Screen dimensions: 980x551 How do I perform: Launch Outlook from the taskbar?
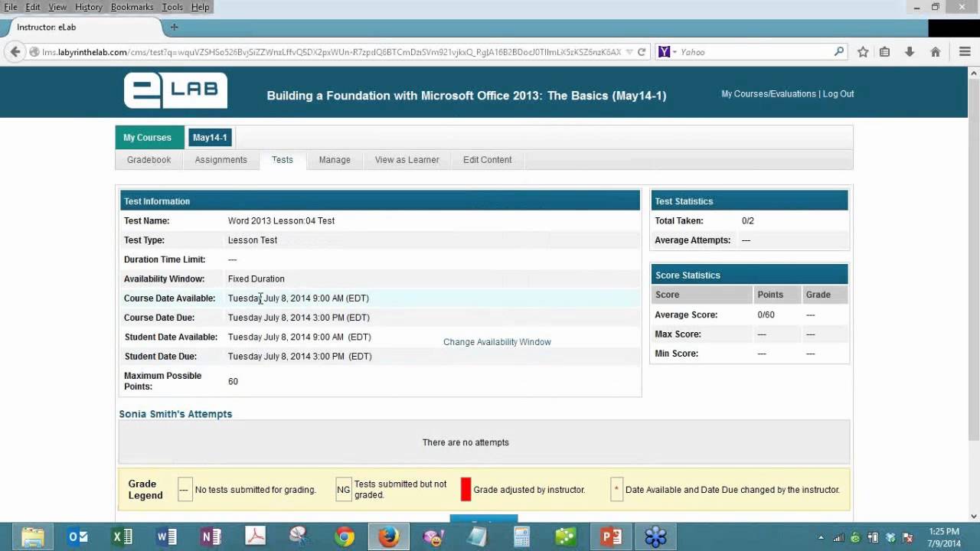coord(78,536)
